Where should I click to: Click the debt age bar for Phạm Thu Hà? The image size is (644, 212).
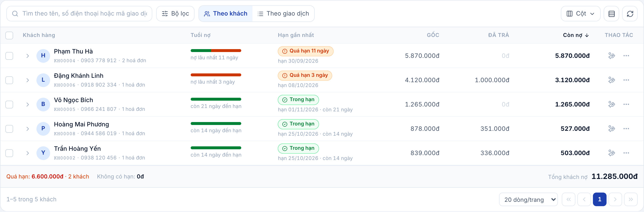point(216,51)
